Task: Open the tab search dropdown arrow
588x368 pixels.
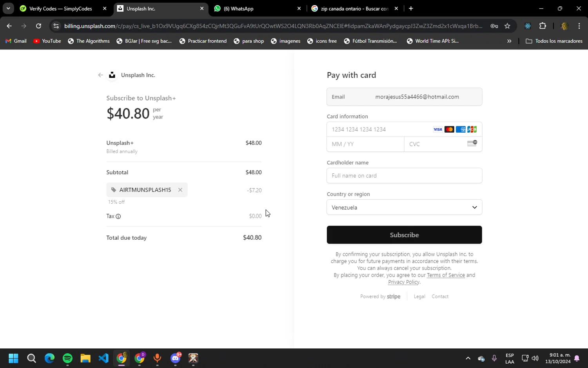Action: click(8, 9)
